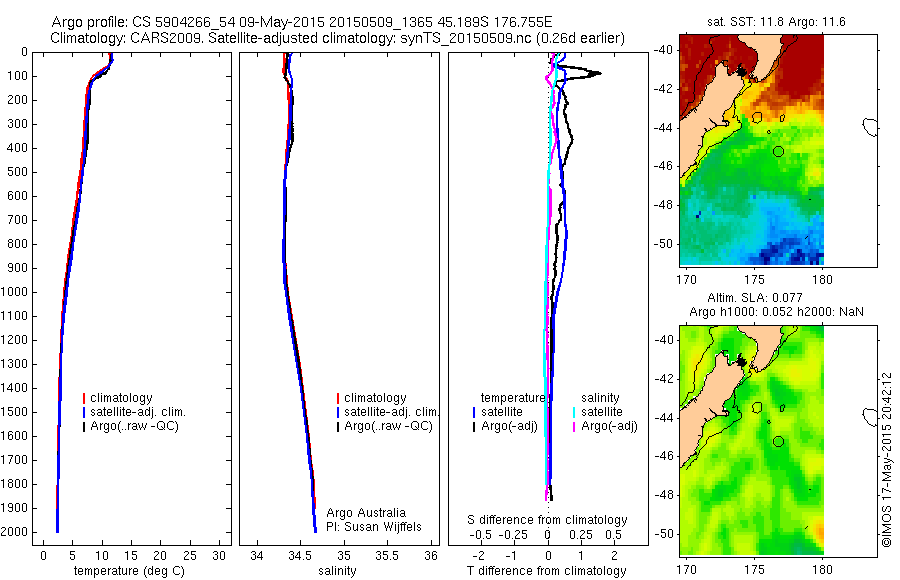Click the float position circle on SLA map
The height and width of the screenshot is (580, 900).
778,442
